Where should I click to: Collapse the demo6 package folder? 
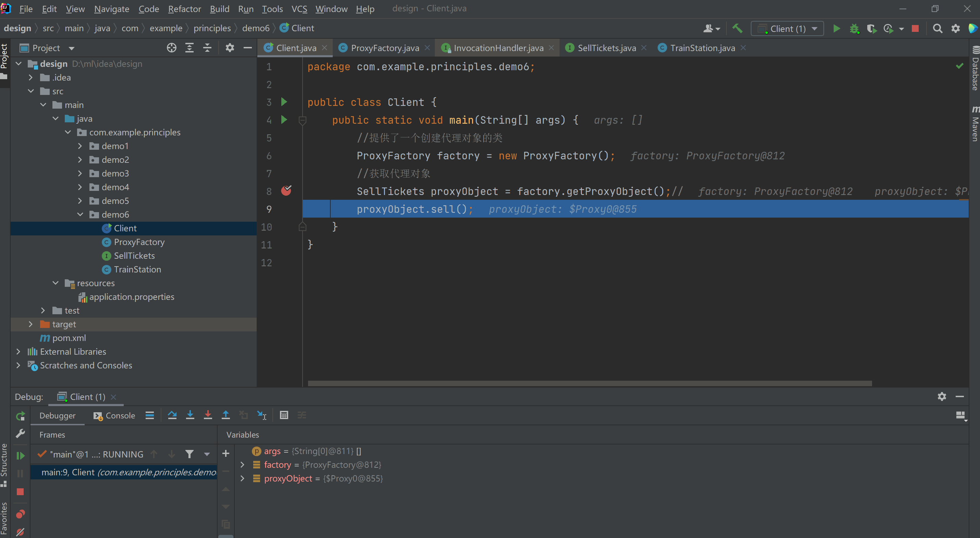click(80, 215)
